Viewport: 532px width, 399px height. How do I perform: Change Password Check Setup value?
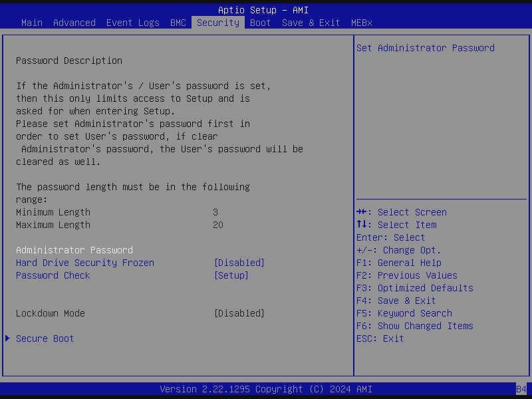click(231, 275)
